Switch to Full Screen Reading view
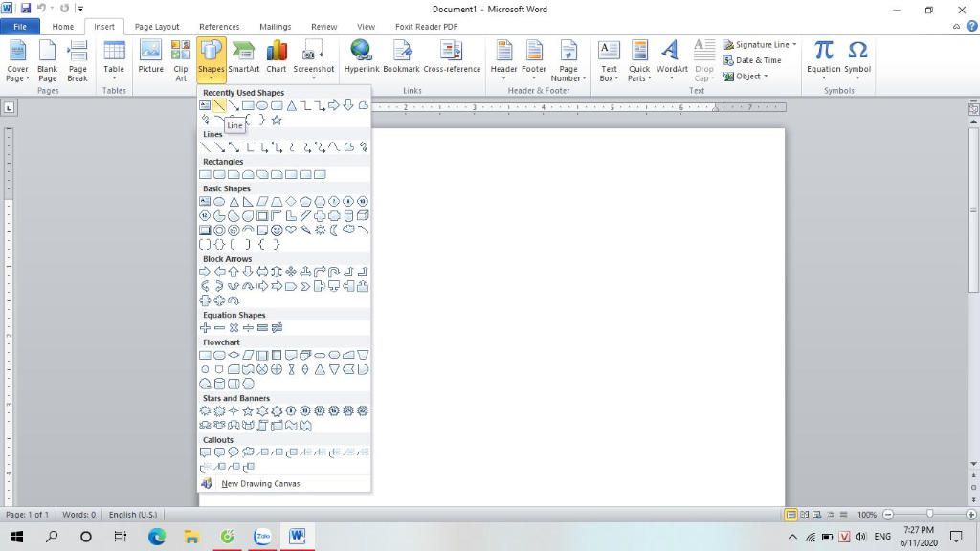Screen dimensions: 980x551 (804, 515)
